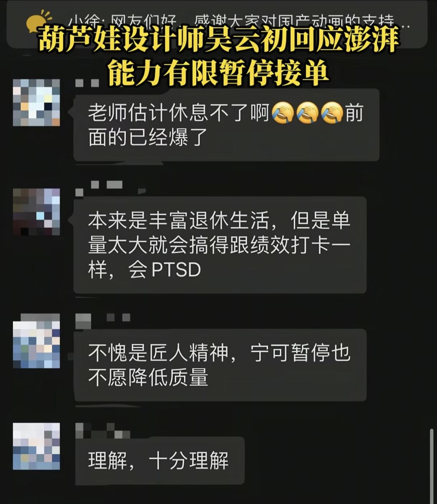
Task: Click the blurred username above the first comment
Action: click(x=87, y=83)
